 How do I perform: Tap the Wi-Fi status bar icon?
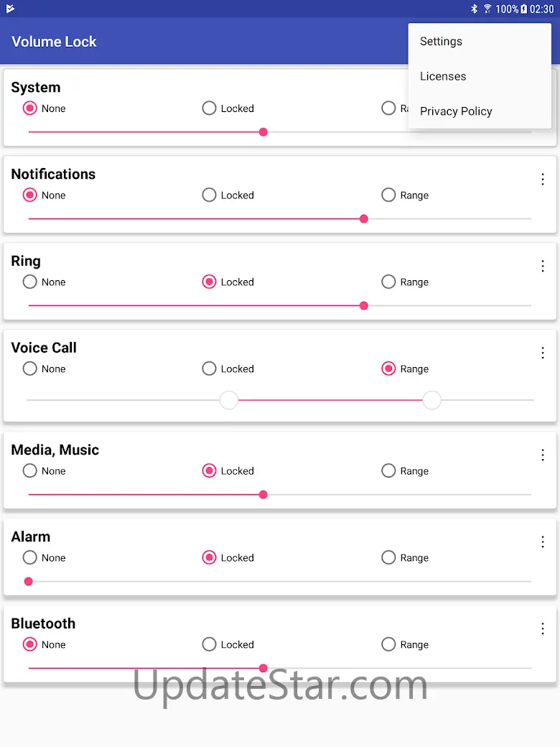point(487,9)
